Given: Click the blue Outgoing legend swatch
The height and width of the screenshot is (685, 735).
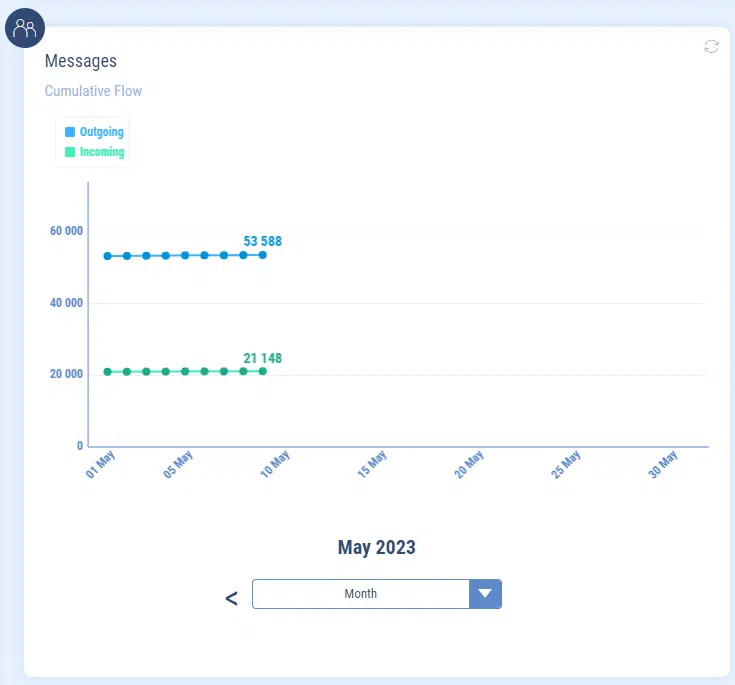Looking at the screenshot, I should point(70,132).
